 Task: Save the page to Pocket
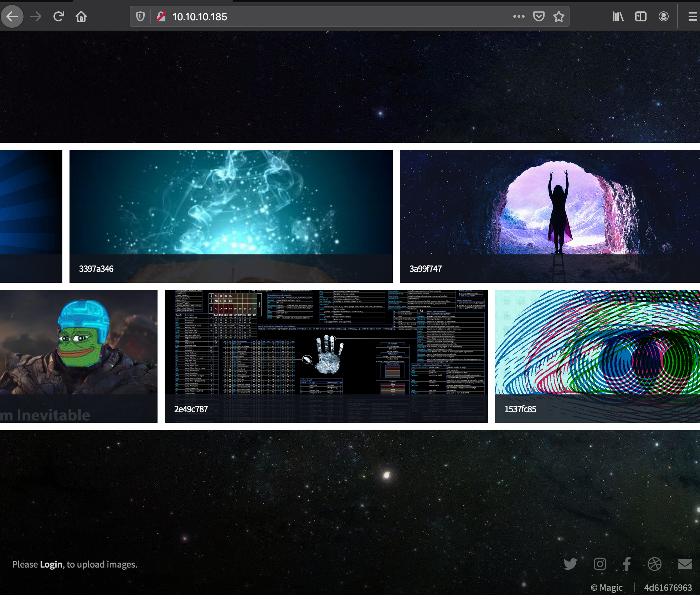[539, 16]
